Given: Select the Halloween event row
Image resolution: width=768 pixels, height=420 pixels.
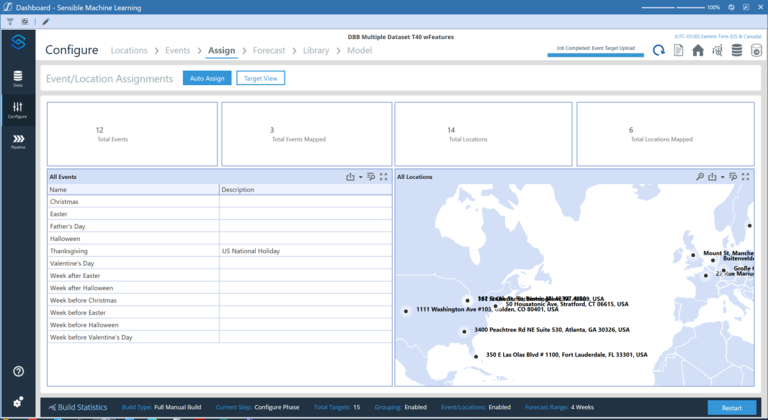Looking at the screenshot, I should (219, 239).
